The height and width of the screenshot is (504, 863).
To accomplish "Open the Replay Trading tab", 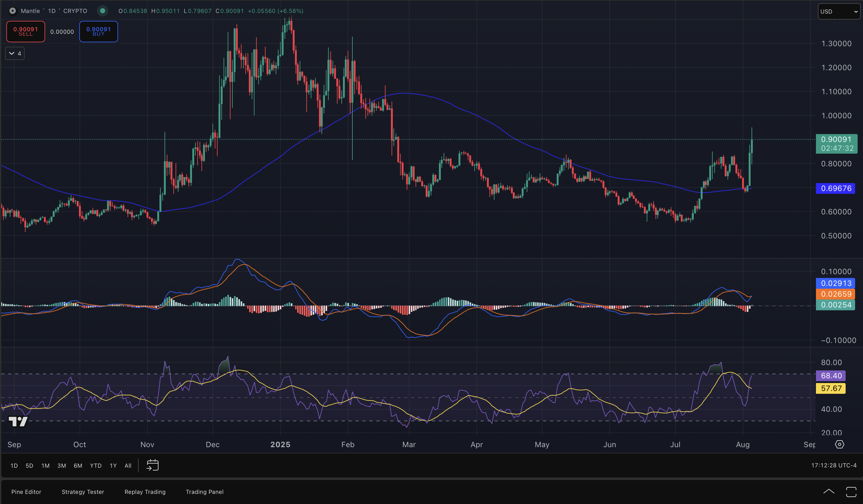I will pyautogui.click(x=145, y=492).
